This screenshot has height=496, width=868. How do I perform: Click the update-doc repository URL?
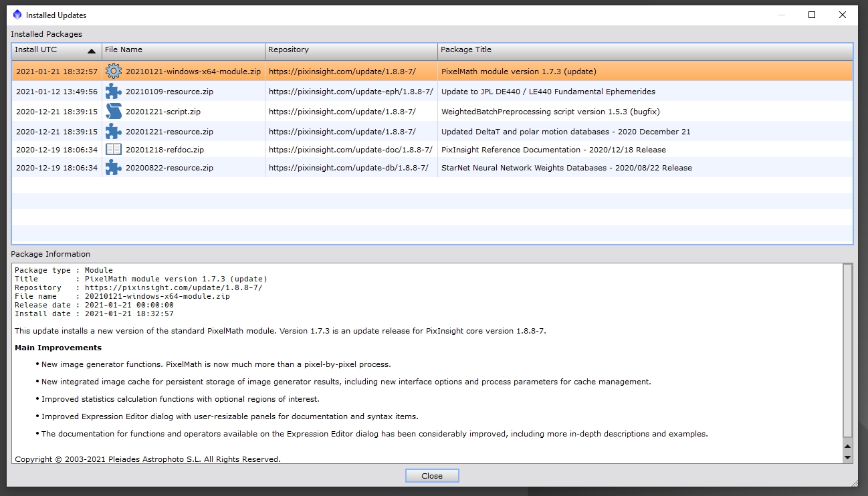click(350, 150)
